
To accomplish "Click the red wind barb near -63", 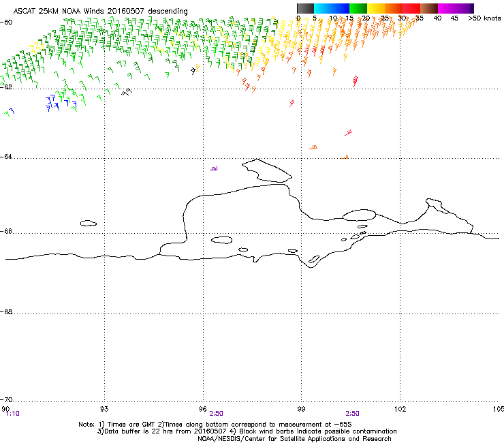I will click(x=349, y=132).
